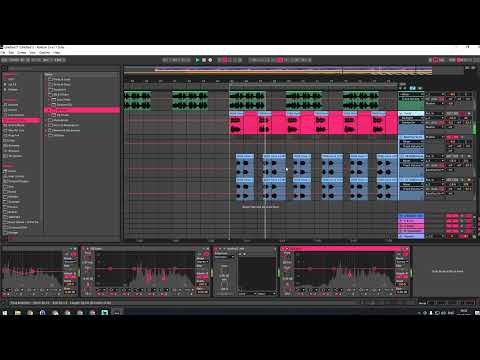Toggle the activator of the pink-titled EQ device

284,249
